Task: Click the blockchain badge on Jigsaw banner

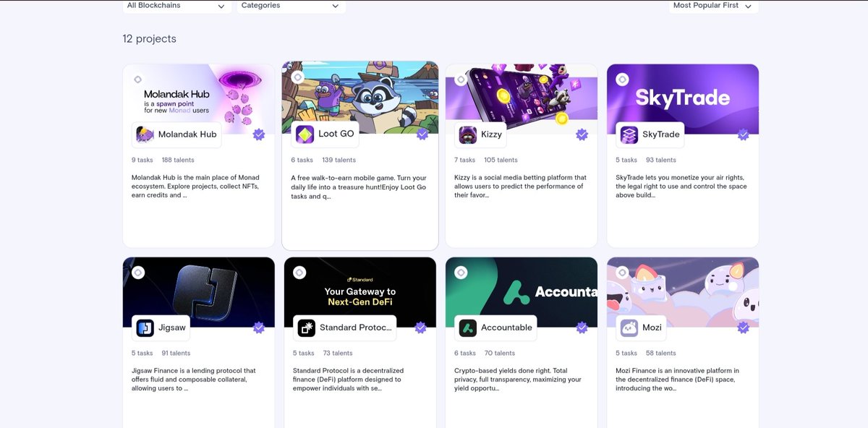Action: (138, 273)
